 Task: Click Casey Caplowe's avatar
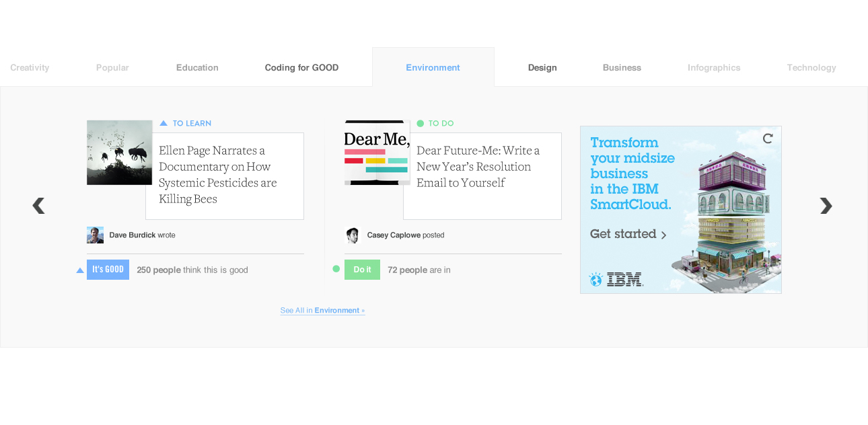click(x=352, y=235)
